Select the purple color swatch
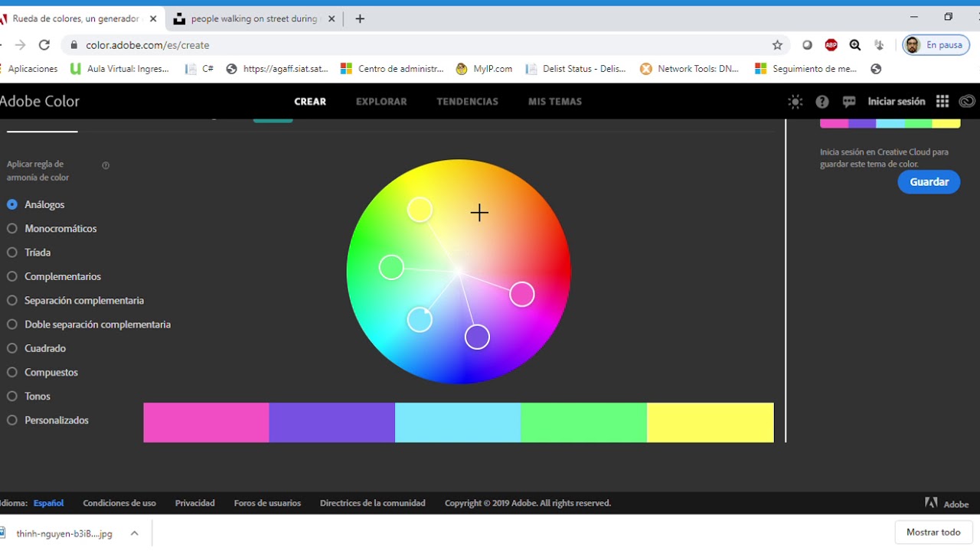 coord(332,422)
